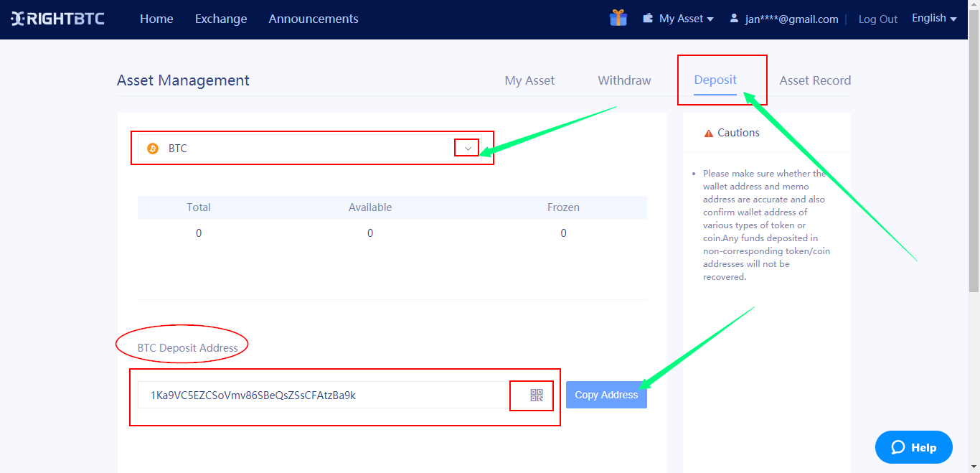Viewport: 980px width, 473px height.
Task: Expand the BTC coin selector chevron
Action: 467,149
